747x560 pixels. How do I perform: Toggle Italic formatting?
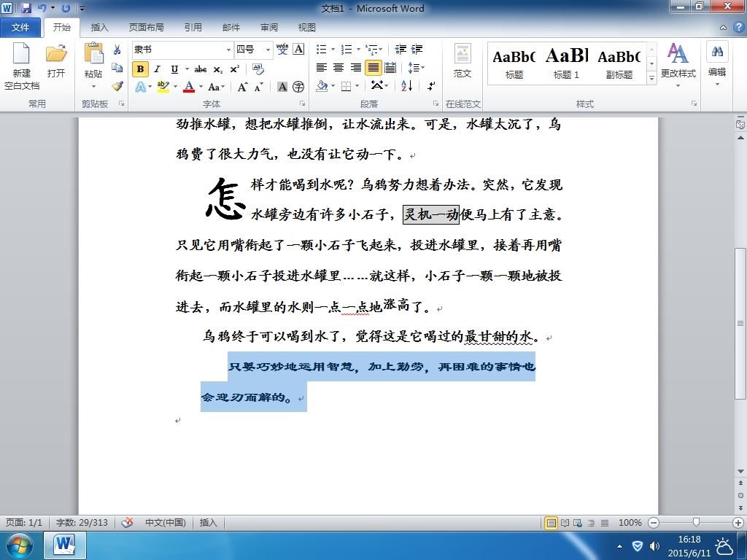[158, 69]
